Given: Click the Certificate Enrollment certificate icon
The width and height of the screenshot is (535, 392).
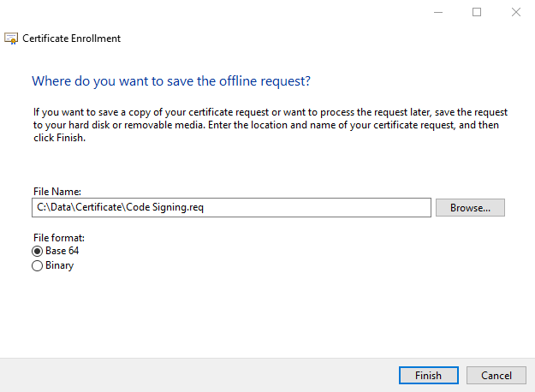Looking at the screenshot, I should pyautogui.click(x=11, y=39).
